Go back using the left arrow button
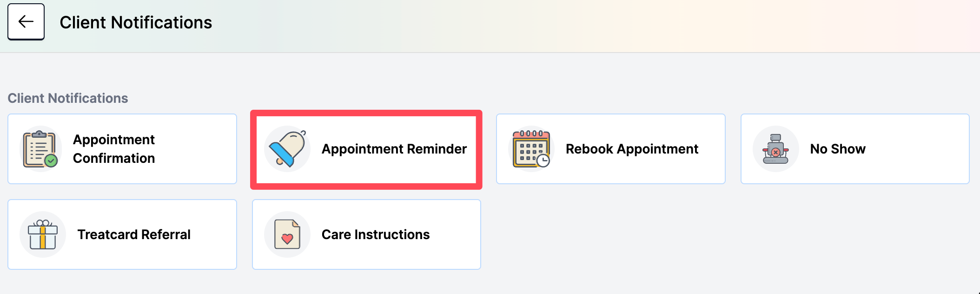 pos(26,22)
